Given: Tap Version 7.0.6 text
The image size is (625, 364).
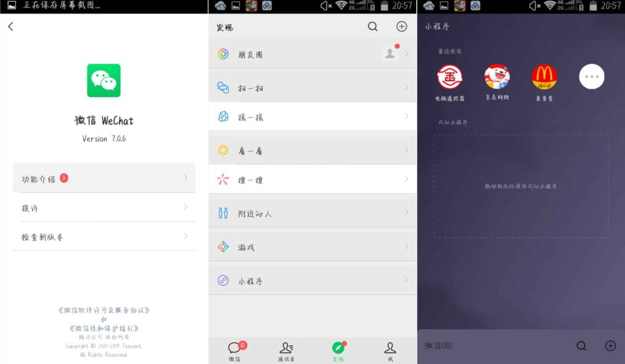Looking at the screenshot, I should click(x=104, y=138).
